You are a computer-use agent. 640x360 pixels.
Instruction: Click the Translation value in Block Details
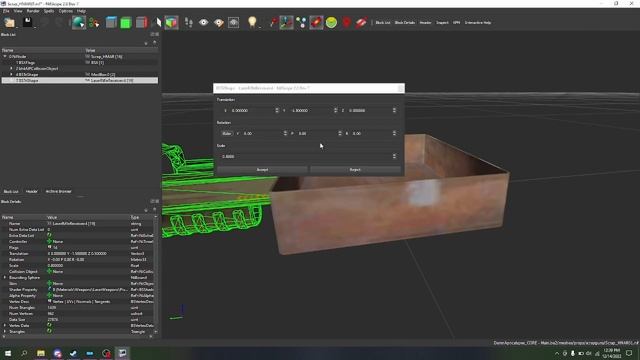(x=77, y=253)
